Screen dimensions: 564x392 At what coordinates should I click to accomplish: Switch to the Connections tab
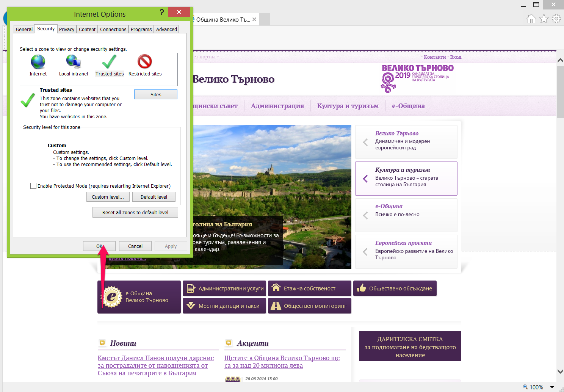tap(113, 29)
